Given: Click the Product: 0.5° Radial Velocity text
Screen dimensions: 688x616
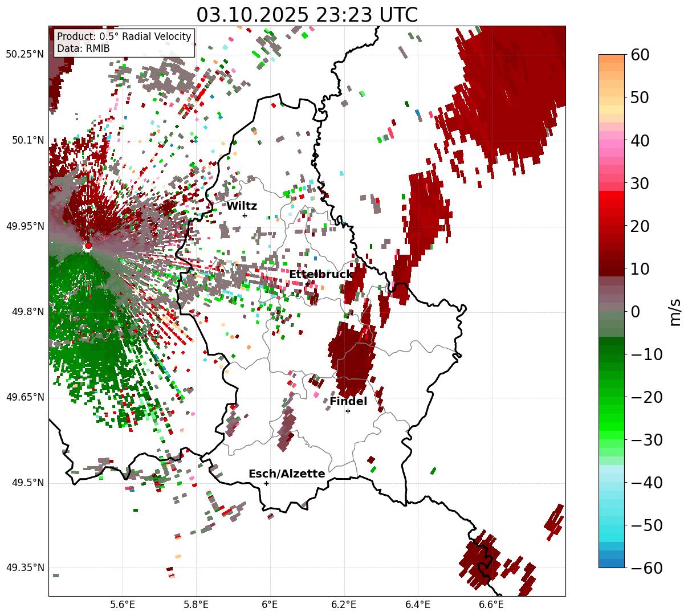Looking at the screenshot, I should [124, 36].
